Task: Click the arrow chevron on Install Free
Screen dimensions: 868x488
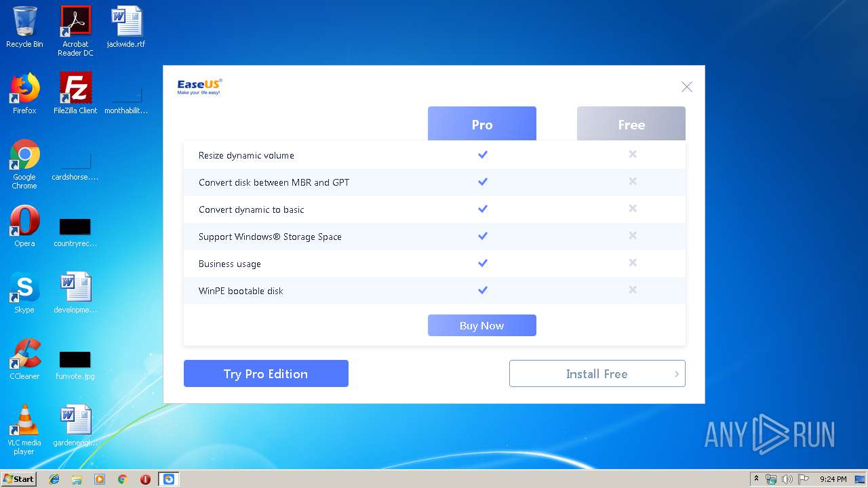Action: pos(677,374)
